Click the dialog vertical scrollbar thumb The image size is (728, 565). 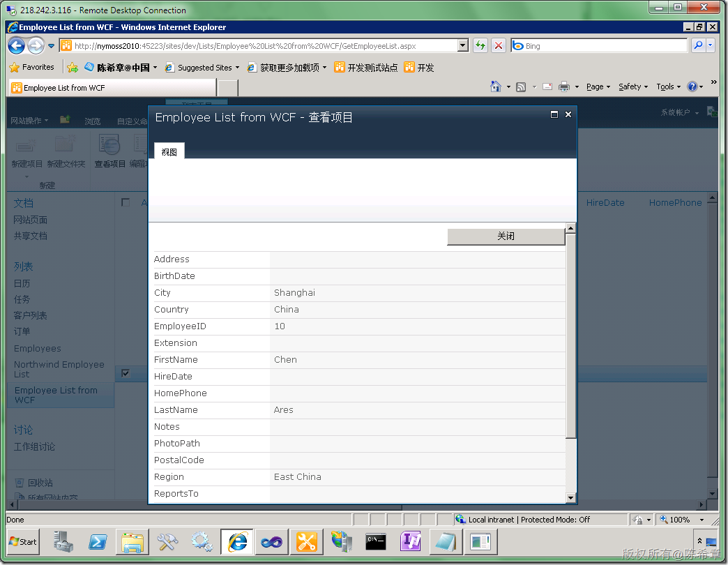570,336
